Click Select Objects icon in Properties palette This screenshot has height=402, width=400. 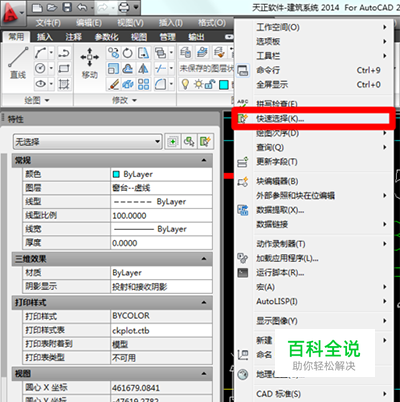click(x=189, y=142)
